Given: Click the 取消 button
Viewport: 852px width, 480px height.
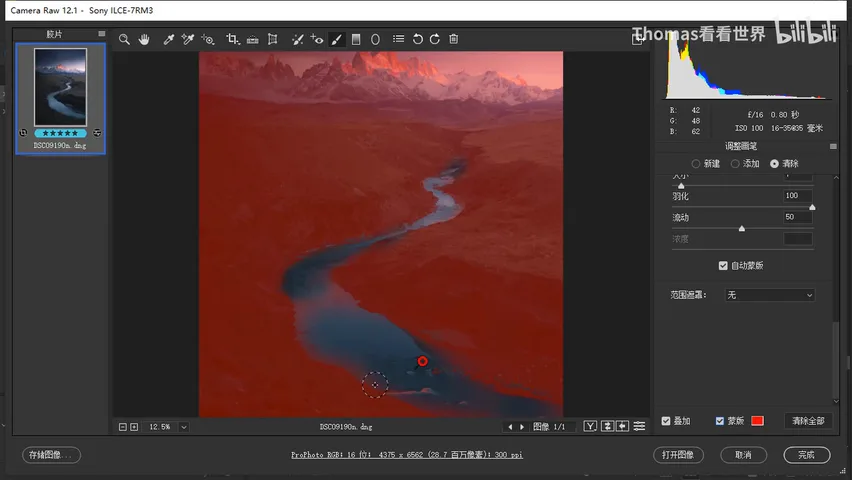Looking at the screenshot, I should click(743, 455).
